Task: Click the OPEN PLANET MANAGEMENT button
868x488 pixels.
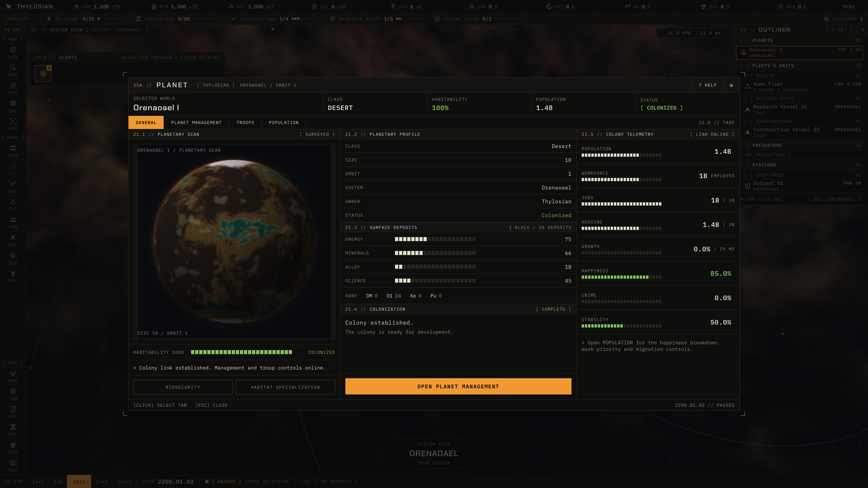Action: coord(458,386)
